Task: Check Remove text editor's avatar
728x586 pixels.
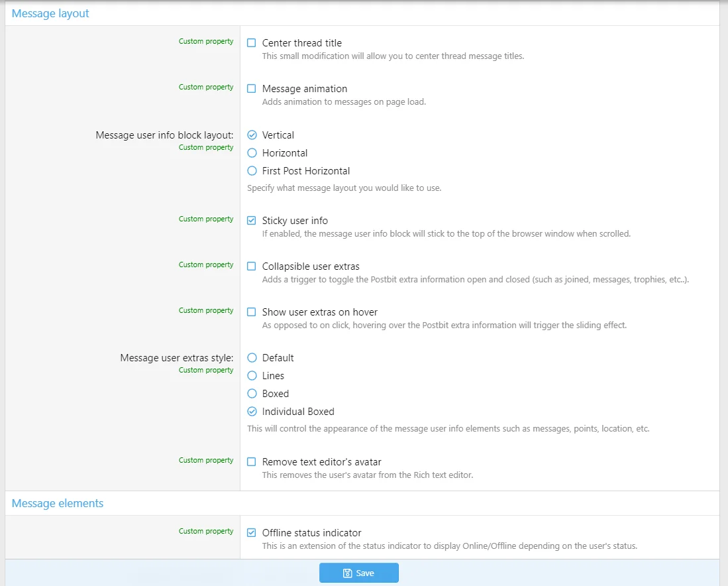Action: point(252,462)
